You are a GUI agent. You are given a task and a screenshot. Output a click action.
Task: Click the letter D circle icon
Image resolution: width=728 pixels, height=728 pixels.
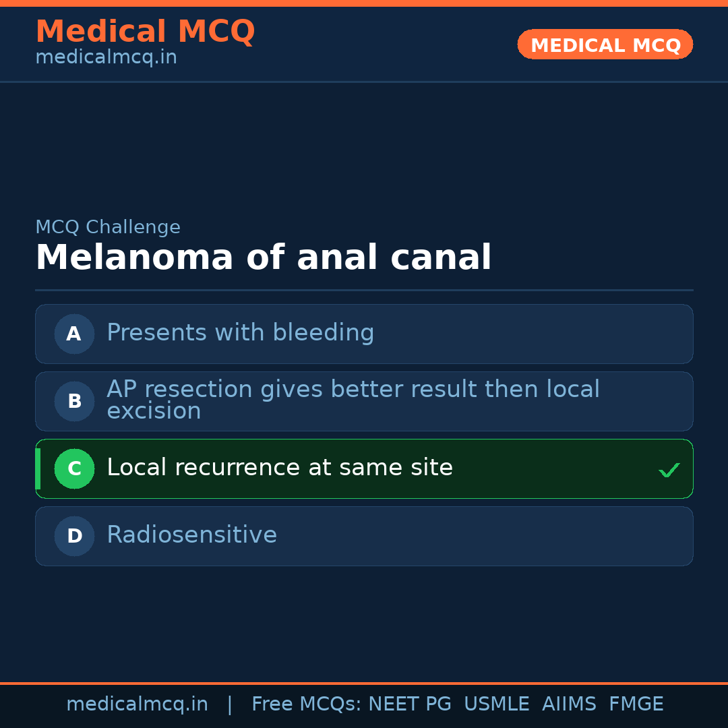click(74, 536)
